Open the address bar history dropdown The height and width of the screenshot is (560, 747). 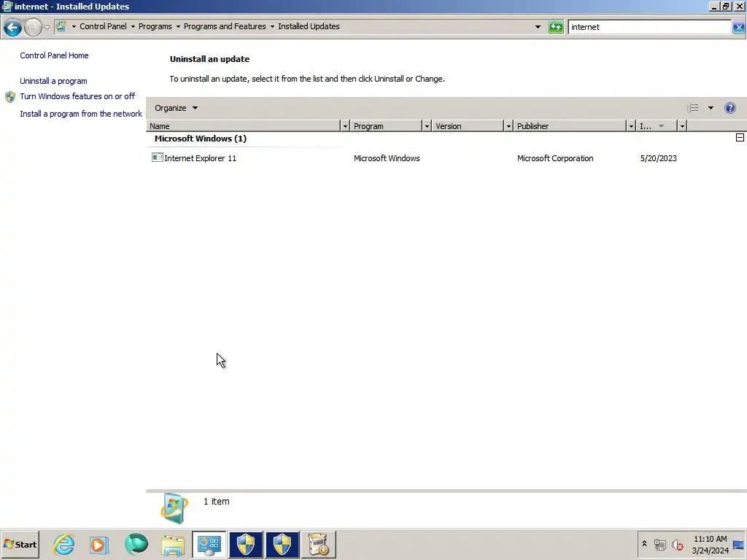click(538, 27)
